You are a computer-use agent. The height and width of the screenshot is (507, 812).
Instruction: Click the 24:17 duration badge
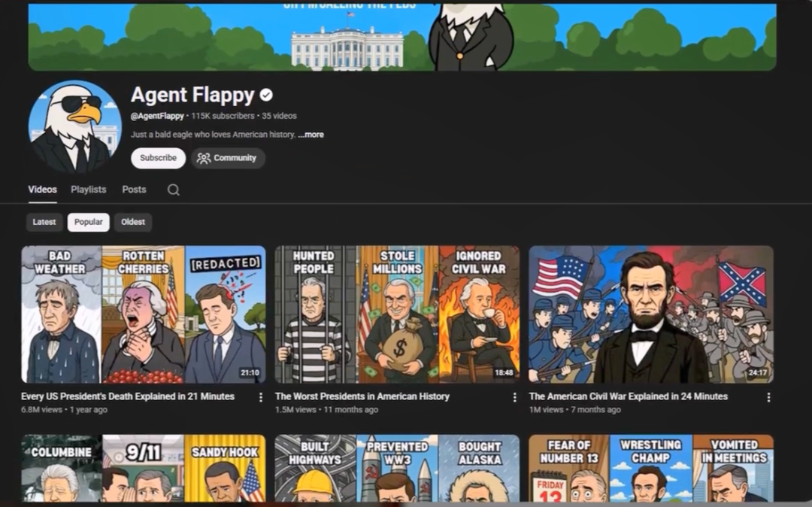pyautogui.click(x=758, y=373)
